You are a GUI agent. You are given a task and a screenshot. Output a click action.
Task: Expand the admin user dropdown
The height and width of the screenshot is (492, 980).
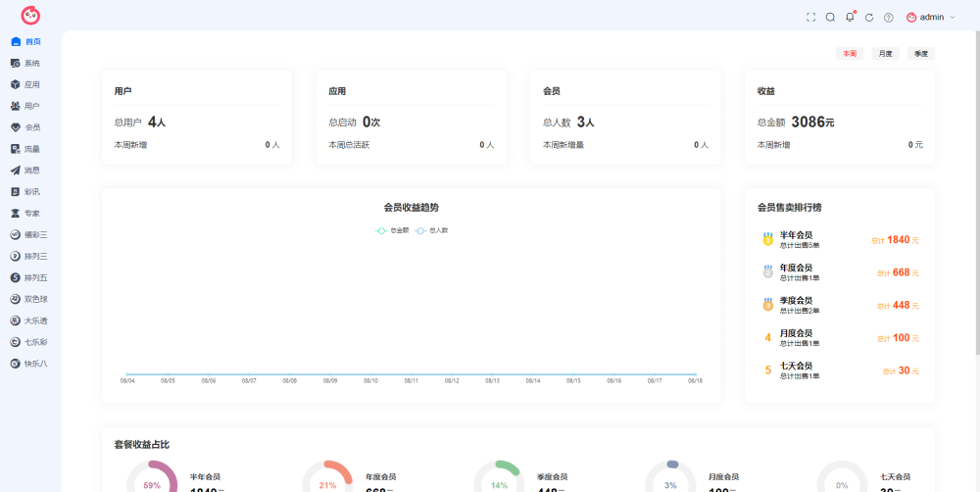[x=931, y=18]
